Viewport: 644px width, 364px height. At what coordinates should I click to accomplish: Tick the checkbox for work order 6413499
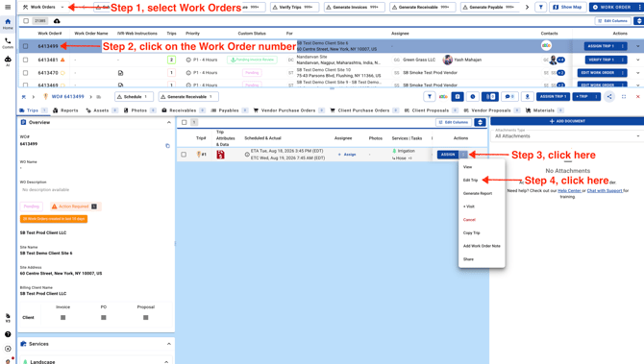pos(25,46)
